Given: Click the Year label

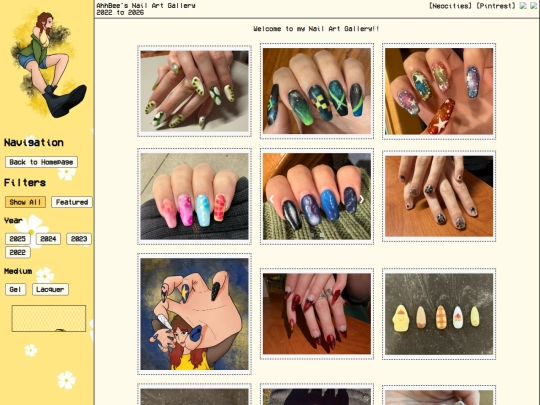Looking at the screenshot, I should coord(13,220).
